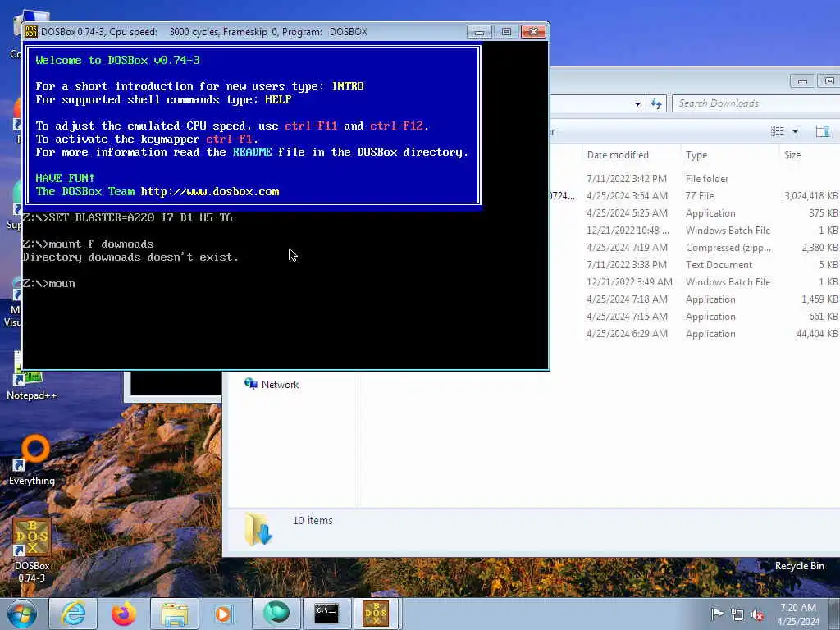Image resolution: width=840 pixels, height=630 pixels.
Task: Change view using Explorer views icon
Action: pyautogui.click(x=778, y=131)
